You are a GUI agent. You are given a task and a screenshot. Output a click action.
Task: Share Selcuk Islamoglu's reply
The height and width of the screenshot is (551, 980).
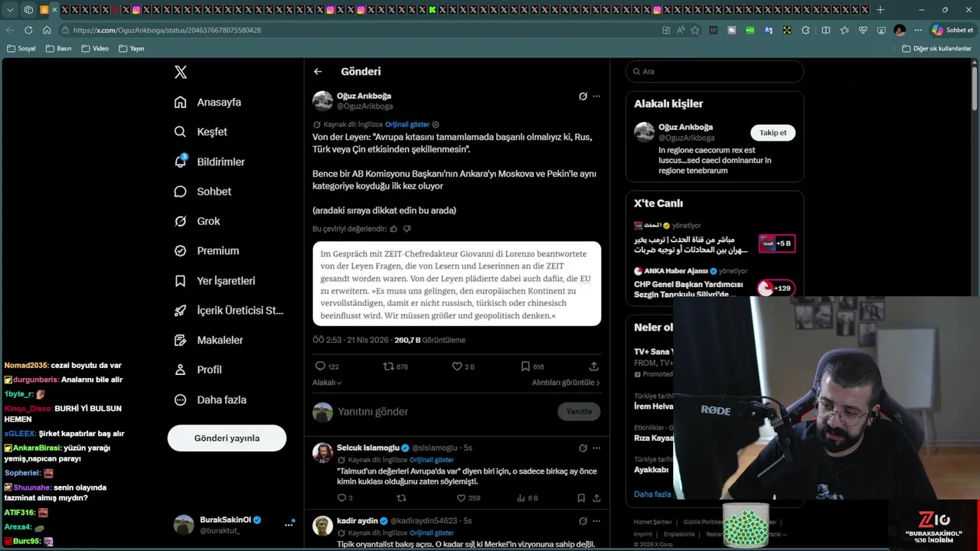[x=596, y=498]
